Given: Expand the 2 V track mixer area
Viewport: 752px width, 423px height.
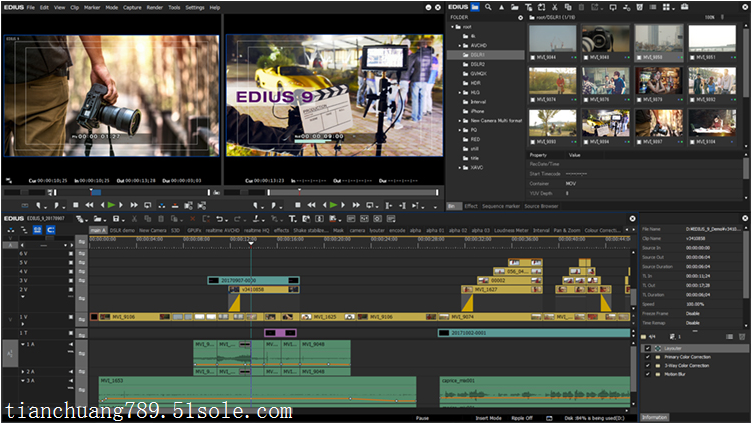Looking at the screenshot, I should point(23,297).
